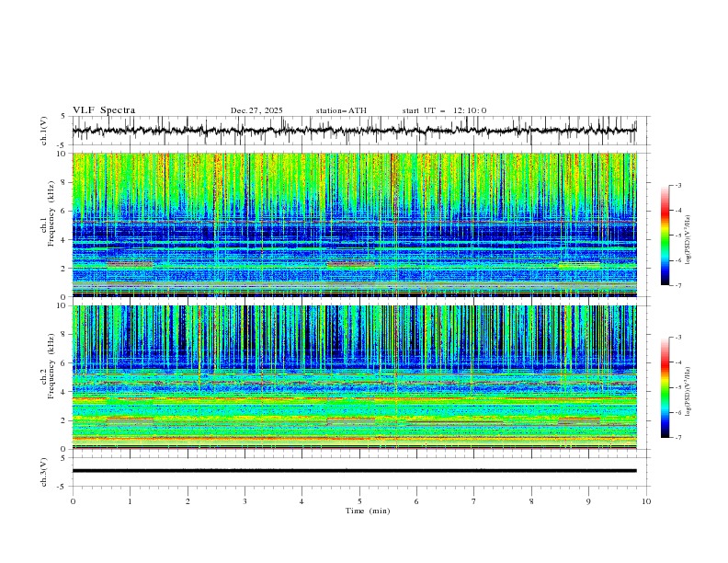
Task: Click the ch.2 spectrogram color scale bar
Action: [x=665, y=387]
